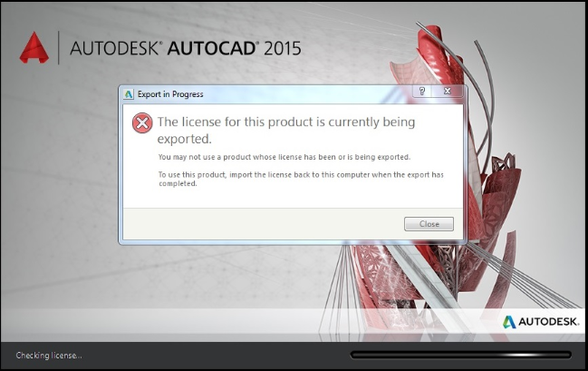Click the license-check progress bar
This screenshot has width=588, height=371.
(x=460, y=355)
